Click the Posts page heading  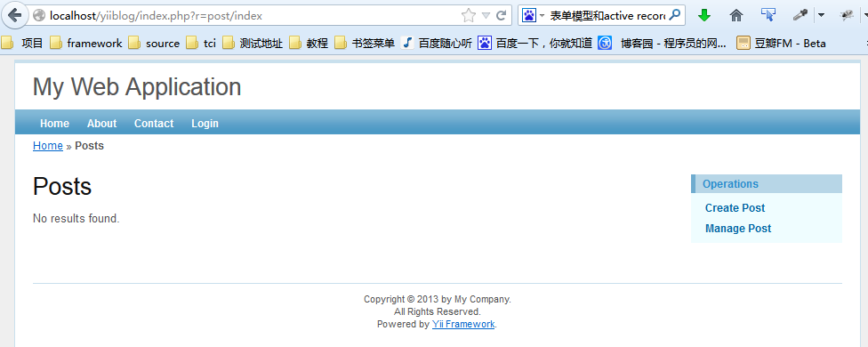(62, 187)
